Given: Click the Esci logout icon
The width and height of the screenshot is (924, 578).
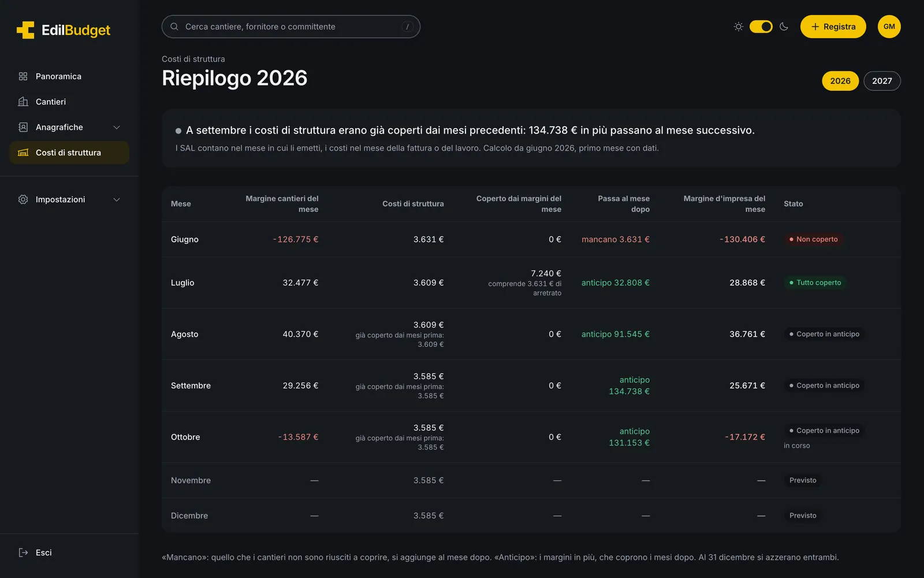Looking at the screenshot, I should [23, 553].
